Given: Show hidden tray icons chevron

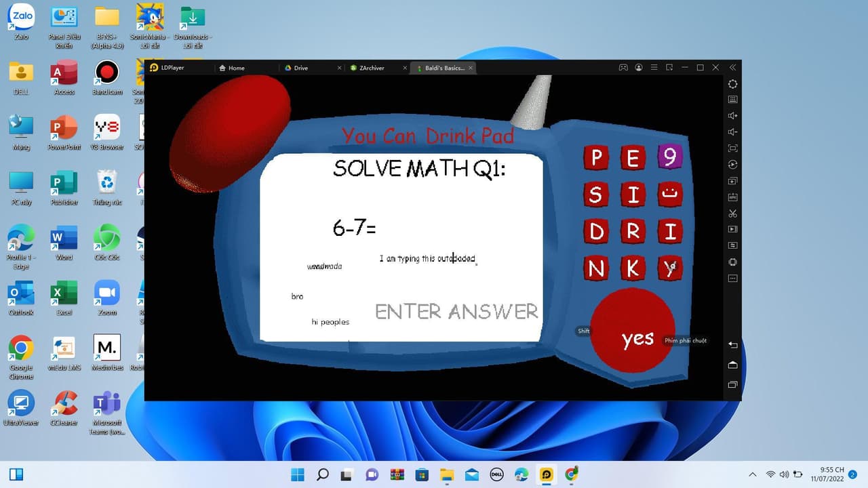Looking at the screenshot, I should (753, 474).
